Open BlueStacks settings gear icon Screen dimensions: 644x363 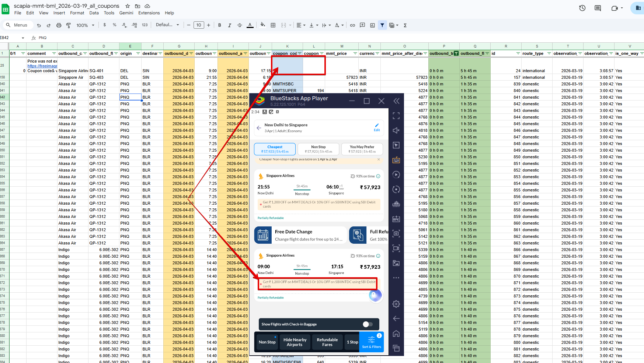(x=396, y=304)
